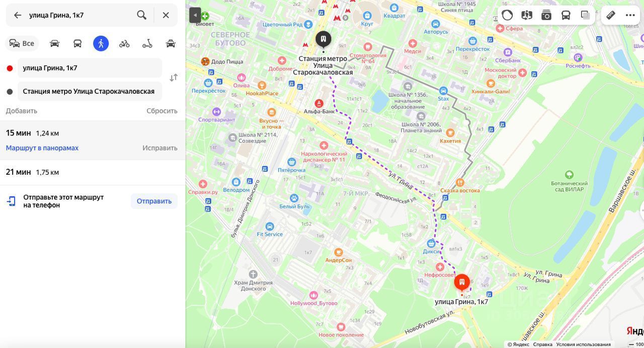Click the Хинкали-Gали! restaurant icon

[x=491, y=84]
